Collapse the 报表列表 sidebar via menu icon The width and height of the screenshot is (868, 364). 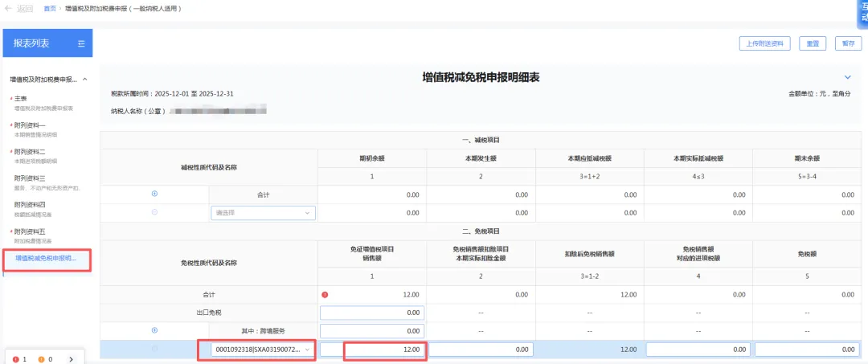(81, 43)
